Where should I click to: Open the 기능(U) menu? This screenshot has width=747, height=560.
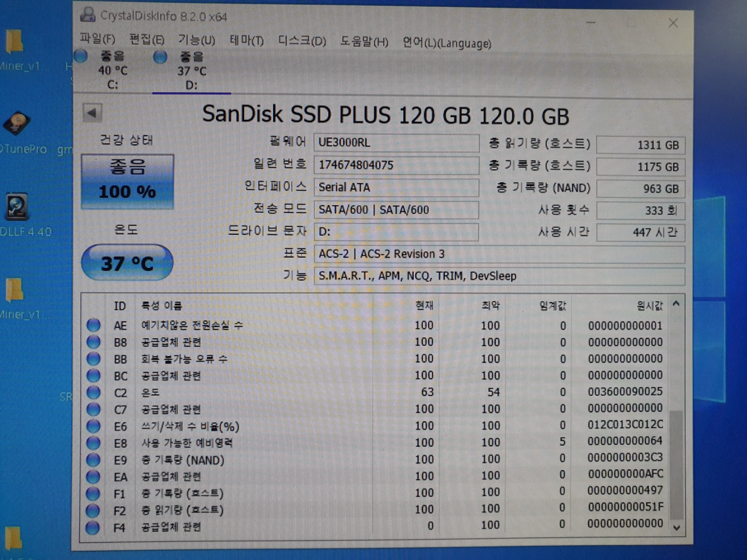pos(197,41)
